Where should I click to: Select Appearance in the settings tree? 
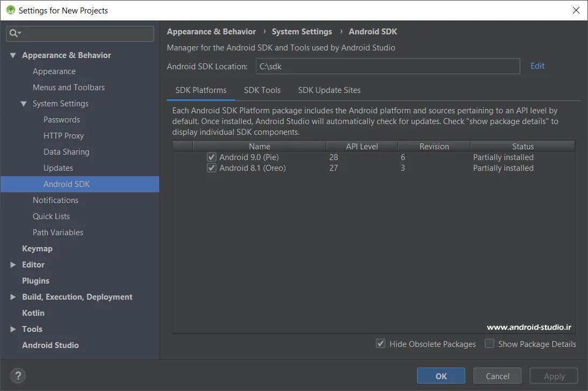(54, 71)
